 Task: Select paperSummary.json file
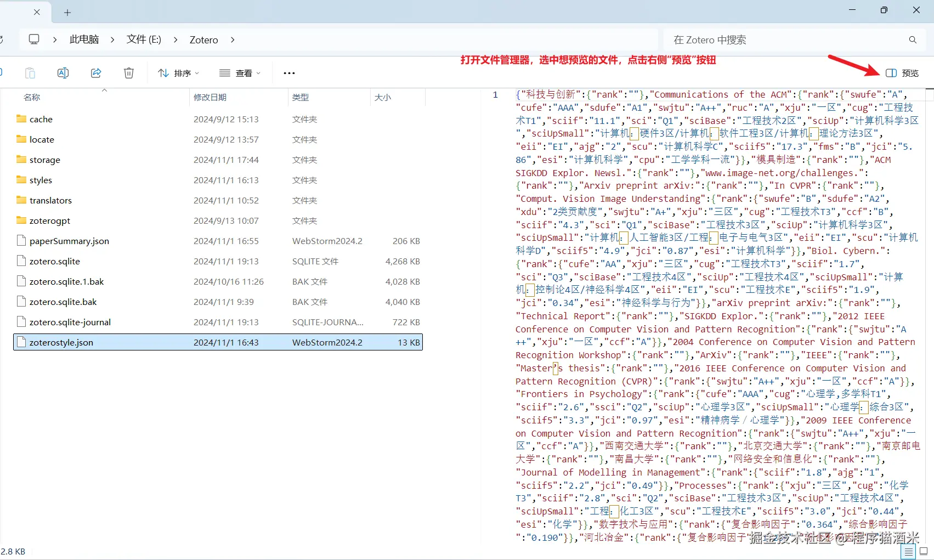click(x=218, y=241)
